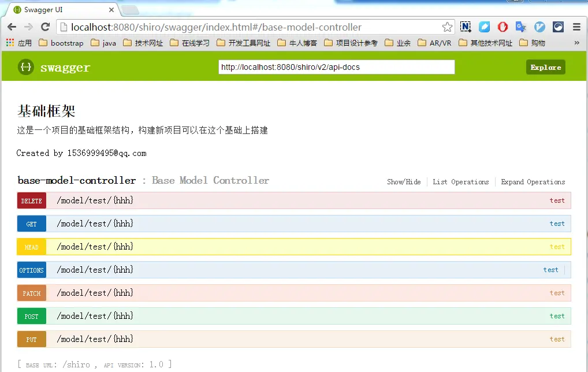Image resolution: width=588 pixels, height=372 pixels.
Task: Click the swagger title text link
Action: point(65,68)
